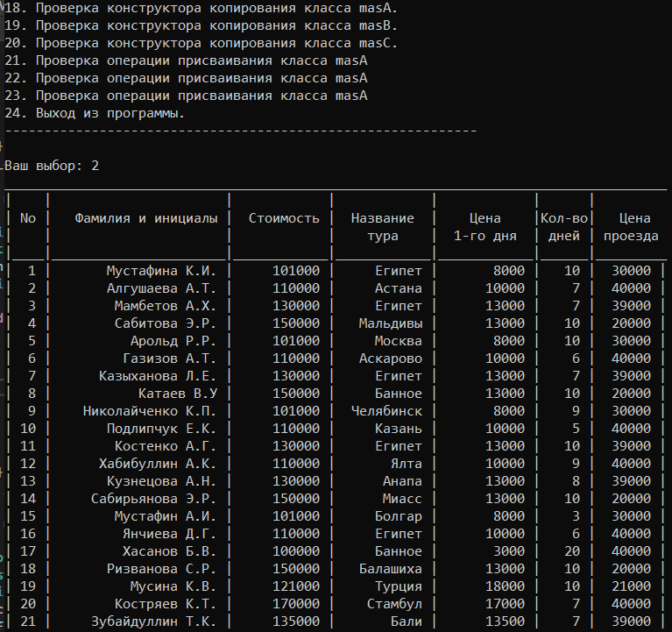This screenshot has height=632, width=672.
Task: Click day count '20' in Хасанов row
Action: tap(572, 552)
